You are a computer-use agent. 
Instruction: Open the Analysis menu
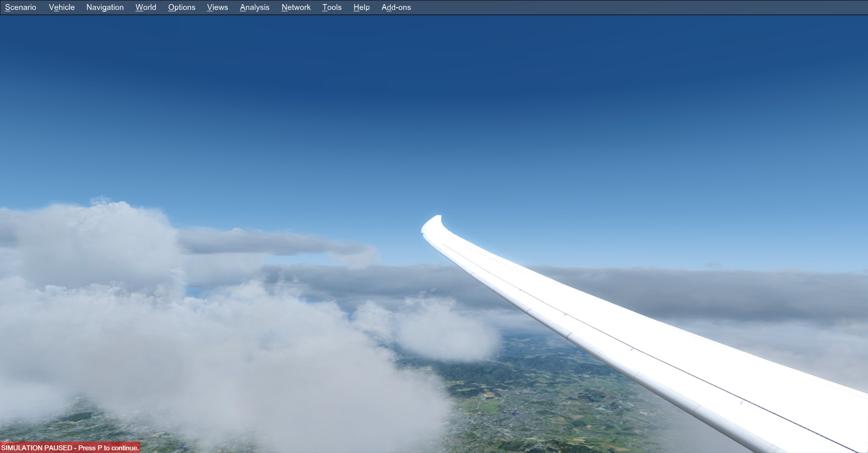[x=255, y=7]
